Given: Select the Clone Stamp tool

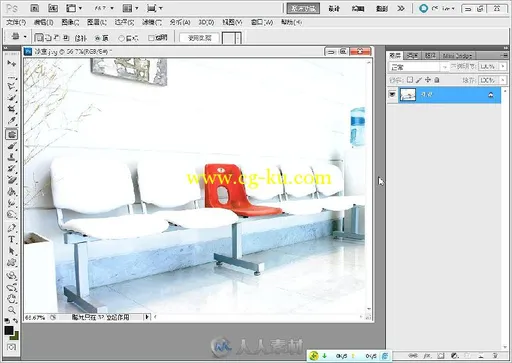Looking at the screenshot, I should (x=12, y=157).
